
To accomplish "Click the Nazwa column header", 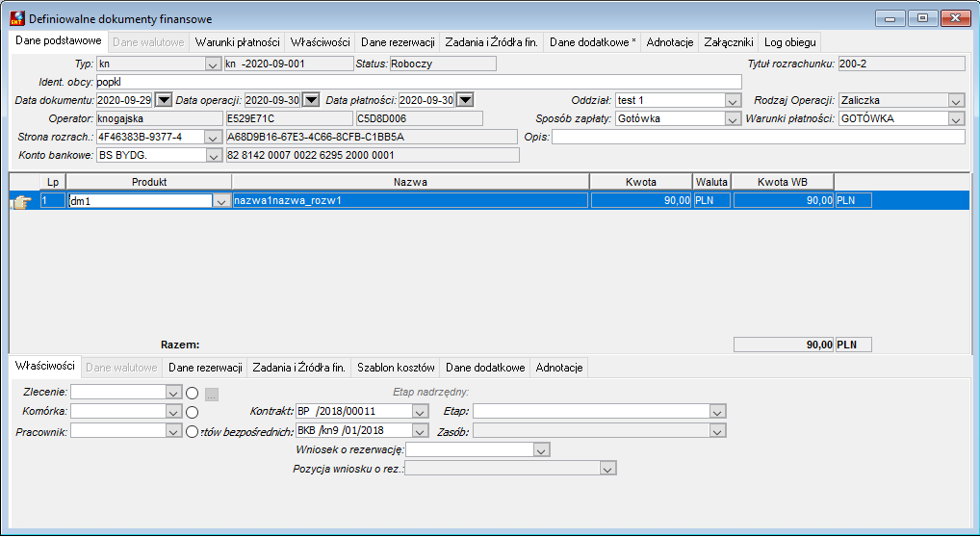I will click(411, 182).
